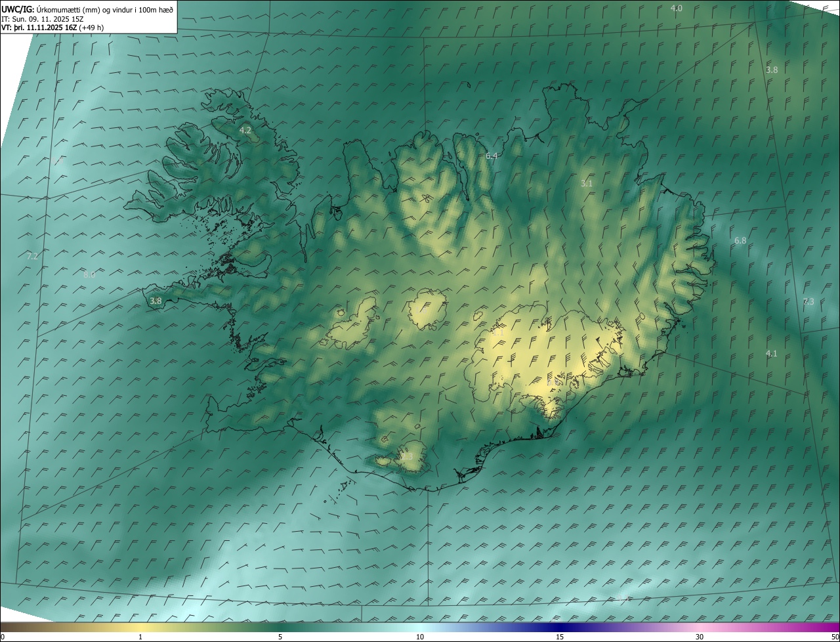
Task: Click the 5 tick on the color scale
Action: coord(280,637)
